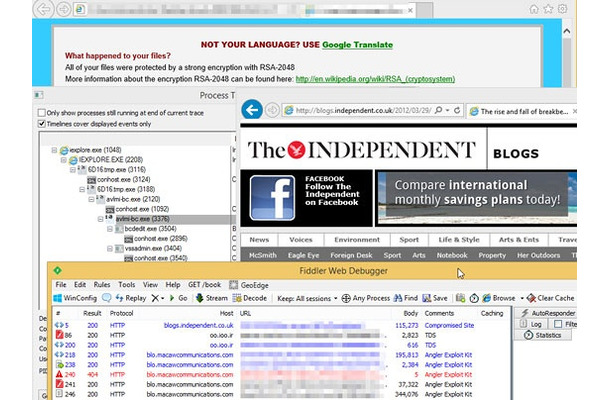Click the search magnifier in Independent address bar

438,111
